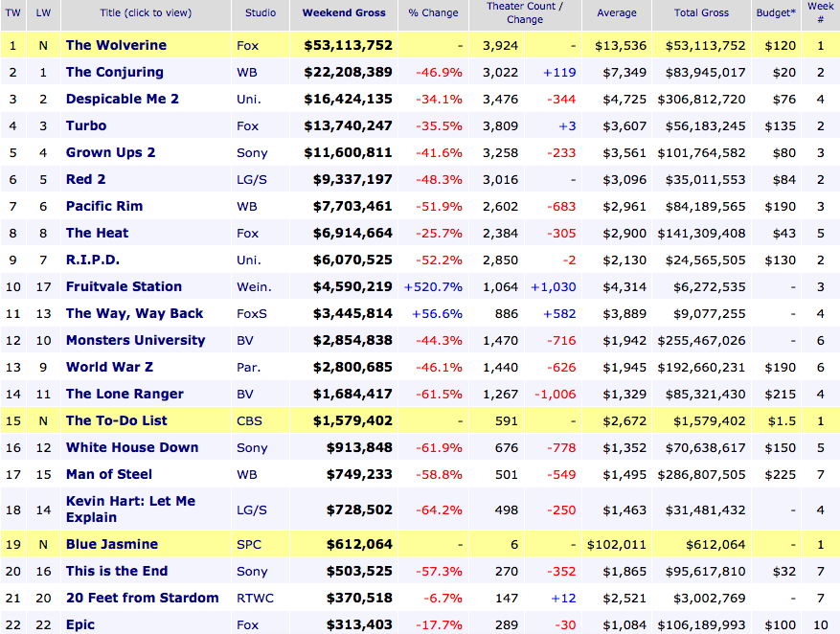The image size is (840, 634).
Task: View White House Down page
Action: coord(132,447)
